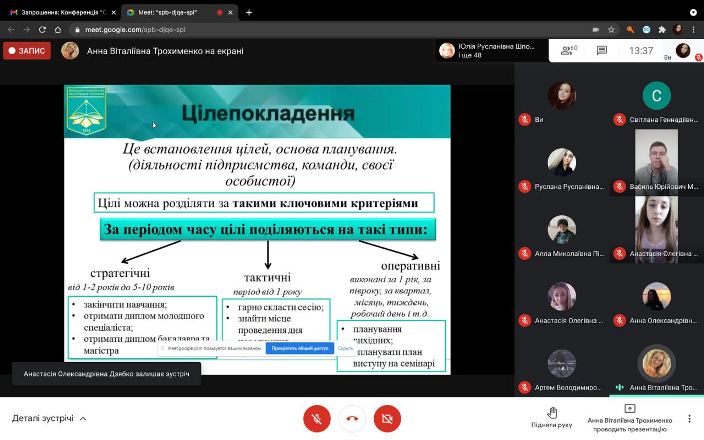Click muted mic icon beside Алла Миколаївна
The width and height of the screenshot is (704, 440).
(x=524, y=254)
